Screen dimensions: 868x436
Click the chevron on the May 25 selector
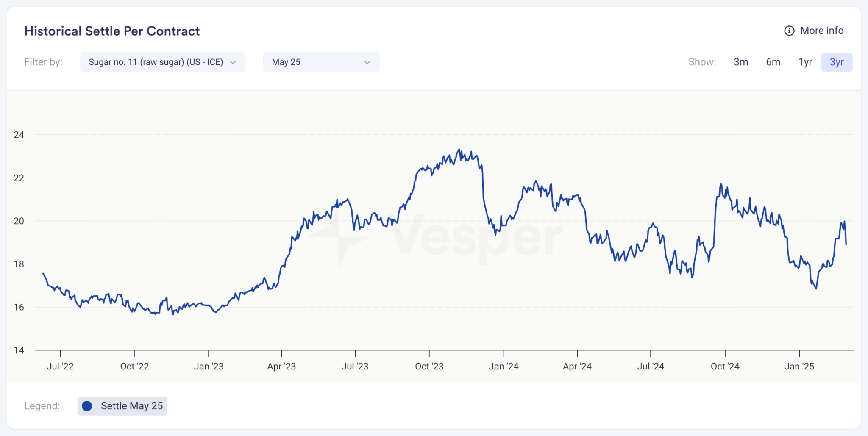tap(367, 62)
